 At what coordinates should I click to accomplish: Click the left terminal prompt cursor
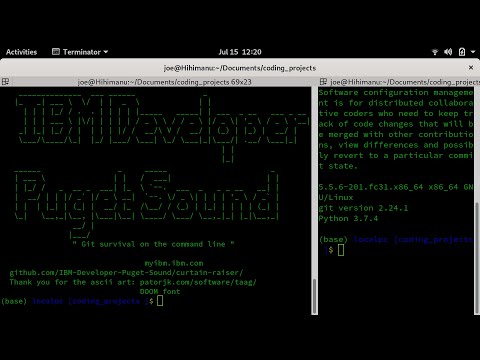160,301
